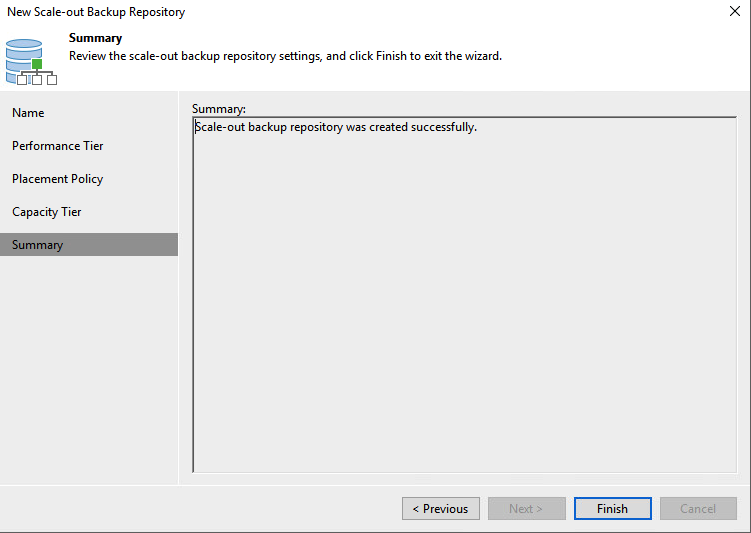Close the New Scale-out Backup Repository wizard
This screenshot has height=533, width=751.
735,11
